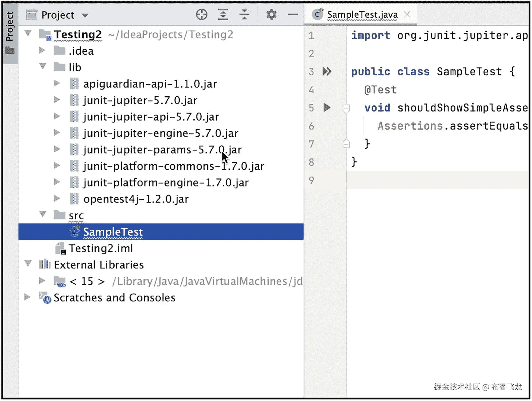
Task: Toggle the fold marker at line 7
Action: (x=346, y=144)
